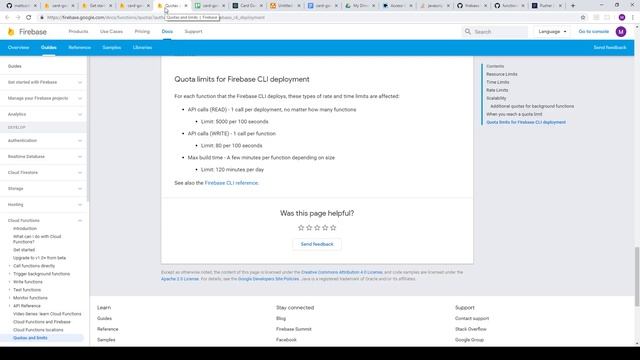Switch to the Overview tab
Screen dimensions: 640x360
(18, 48)
